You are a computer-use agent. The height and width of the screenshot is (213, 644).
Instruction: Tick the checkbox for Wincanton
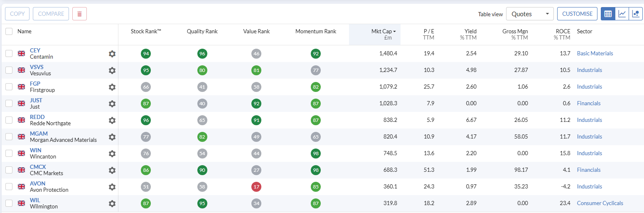click(9, 153)
